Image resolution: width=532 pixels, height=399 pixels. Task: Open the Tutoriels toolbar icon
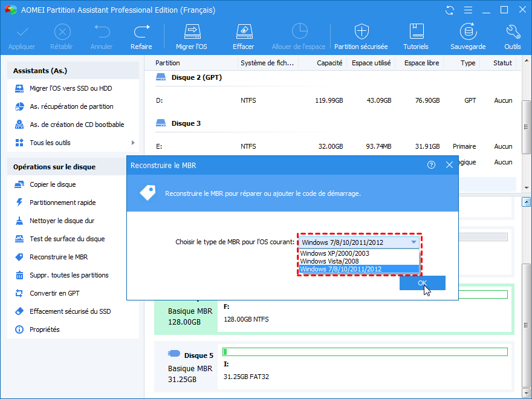coord(416,32)
